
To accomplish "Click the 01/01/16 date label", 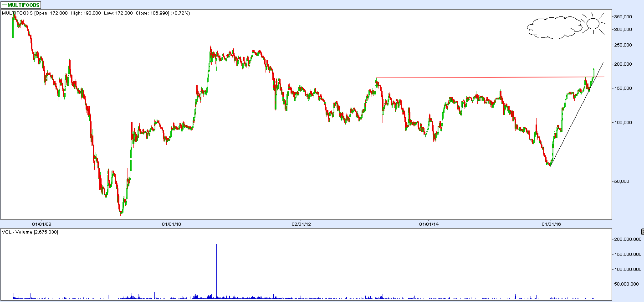I will tap(551, 224).
